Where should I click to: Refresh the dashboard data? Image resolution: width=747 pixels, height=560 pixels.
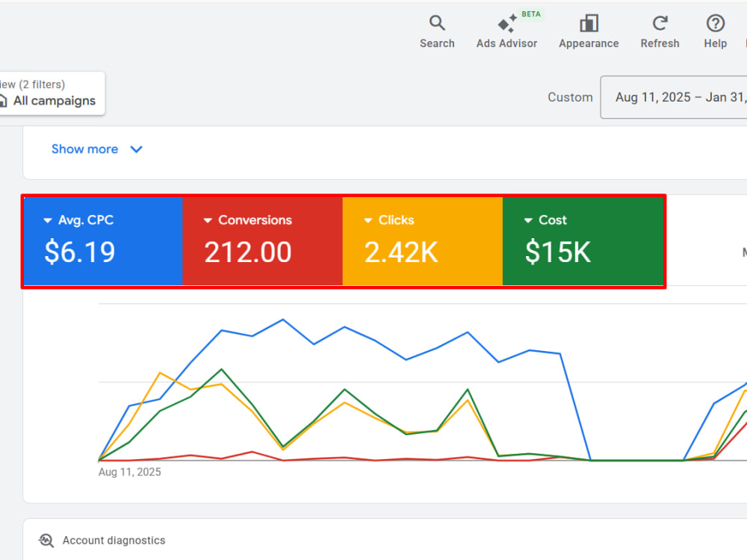click(x=660, y=32)
